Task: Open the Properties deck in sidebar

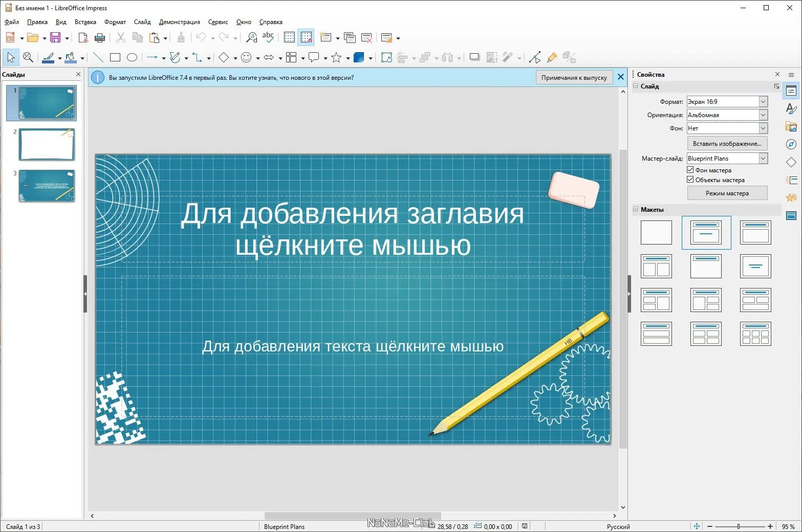Action: (791, 91)
